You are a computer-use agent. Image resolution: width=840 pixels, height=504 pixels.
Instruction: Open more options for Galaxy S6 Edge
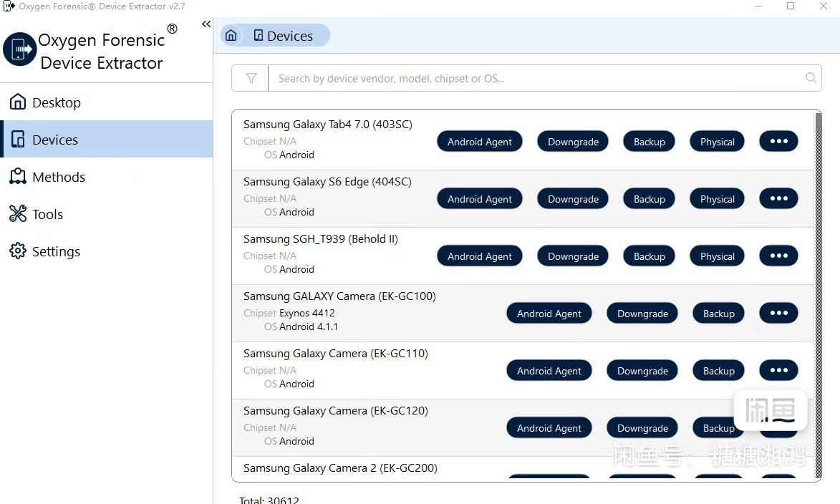tap(779, 198)
